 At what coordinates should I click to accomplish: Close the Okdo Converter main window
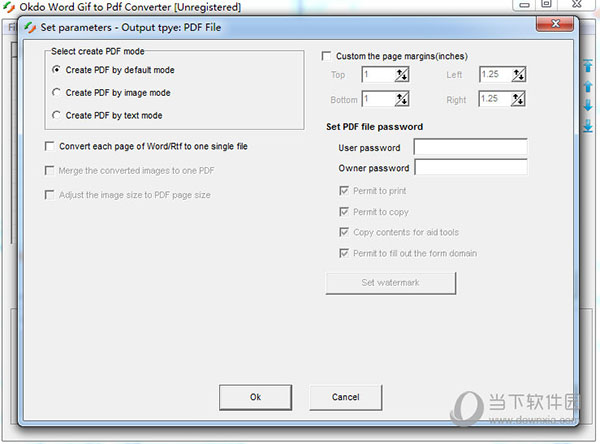[x=577, y=4]
